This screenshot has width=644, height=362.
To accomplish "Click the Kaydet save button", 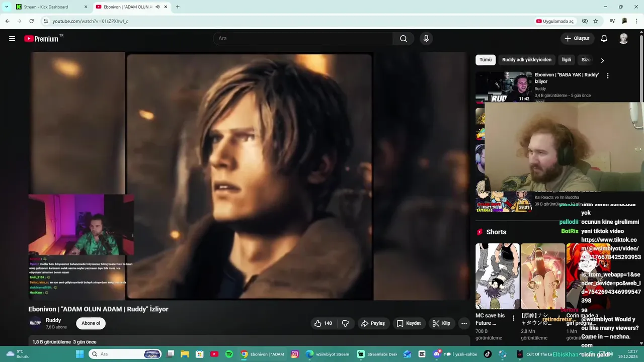I will tap(409, 323).
